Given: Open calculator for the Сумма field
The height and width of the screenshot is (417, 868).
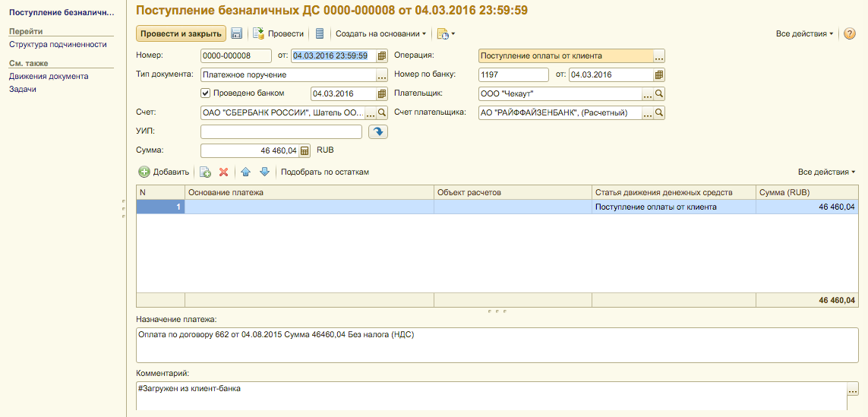Looking at the screenshot, I should click(305, 150).
